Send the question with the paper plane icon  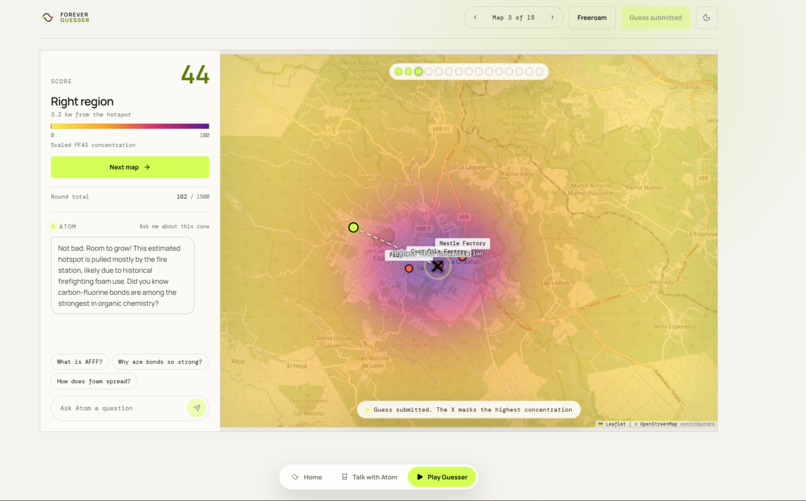pyautogui.click(x=197, y=408)
